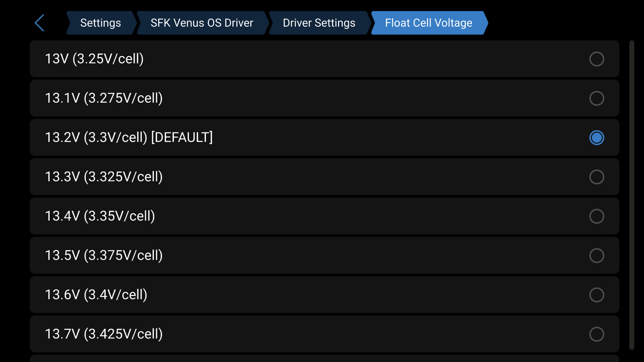The width and height of the screenshot is (644, 362).
Task: Click the 13.5V (3.375V/cell) row label
Action: point(104,255)
